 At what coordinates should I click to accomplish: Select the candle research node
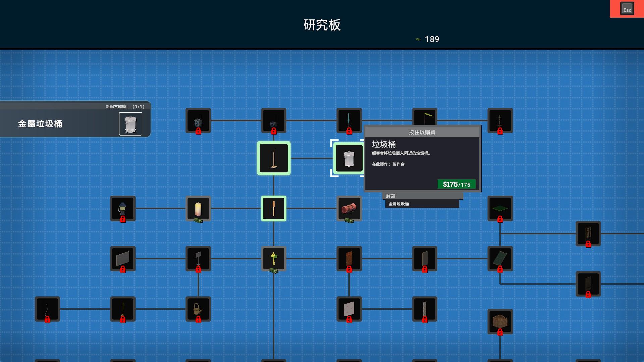[x=198, y=208]
